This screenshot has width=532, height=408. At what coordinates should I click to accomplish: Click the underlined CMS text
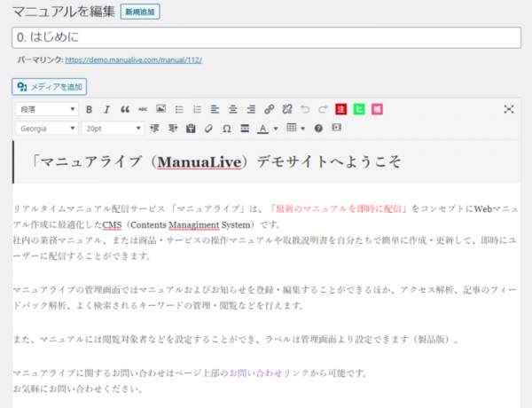(x=112, y=224)
